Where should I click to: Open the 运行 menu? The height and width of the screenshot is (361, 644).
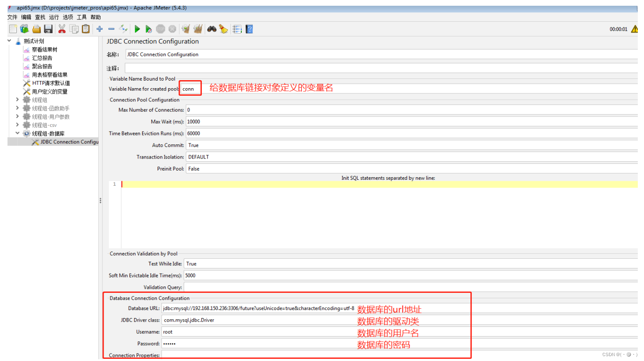[x=54, y=17]
